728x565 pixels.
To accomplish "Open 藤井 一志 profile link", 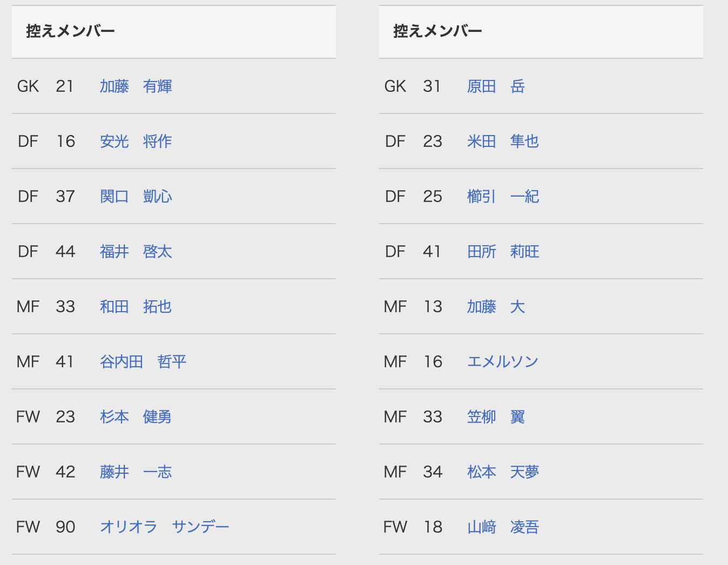I will pos(136,472).
